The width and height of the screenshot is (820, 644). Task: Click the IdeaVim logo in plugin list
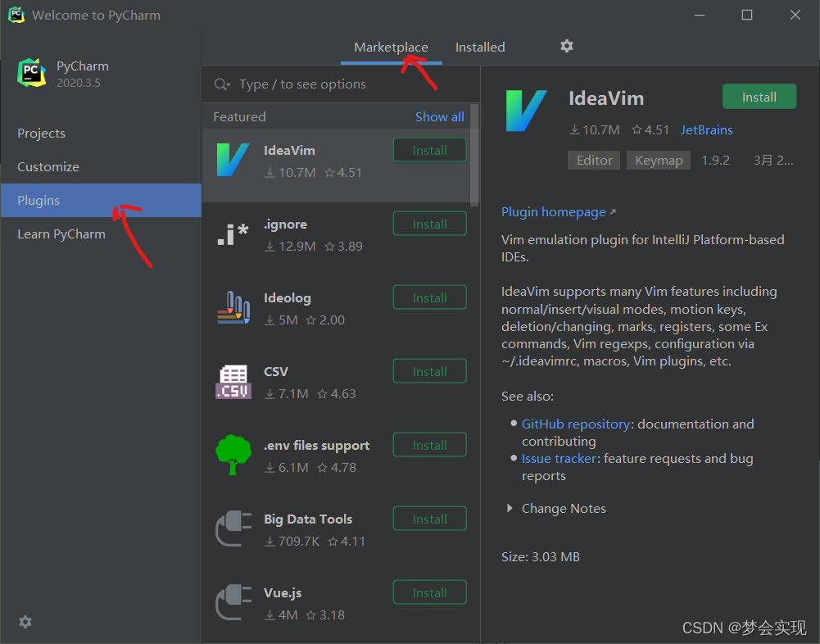[x=233, y=160]
